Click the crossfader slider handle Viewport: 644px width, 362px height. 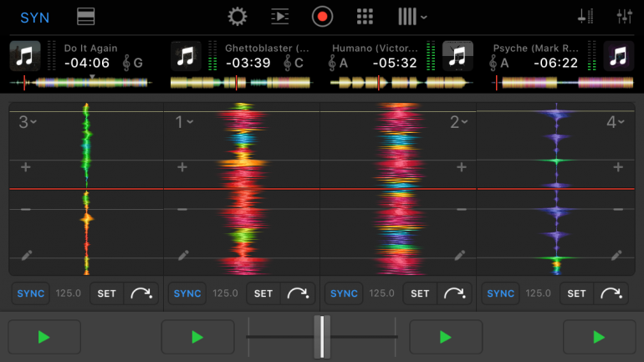point(322,336)
